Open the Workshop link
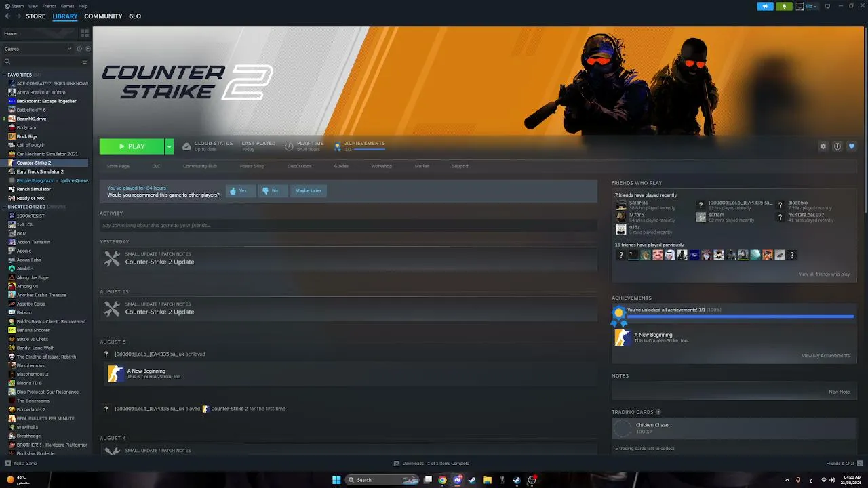Image resolution: width=868 pixels, height=488 pixels. pyautogui.click(x=381, y=166)
